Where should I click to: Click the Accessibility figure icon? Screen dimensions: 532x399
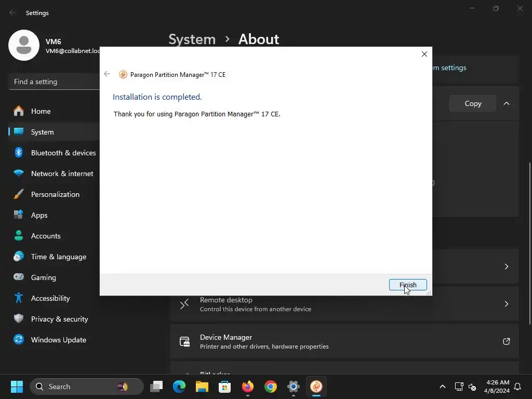click(x=19, y=298)
